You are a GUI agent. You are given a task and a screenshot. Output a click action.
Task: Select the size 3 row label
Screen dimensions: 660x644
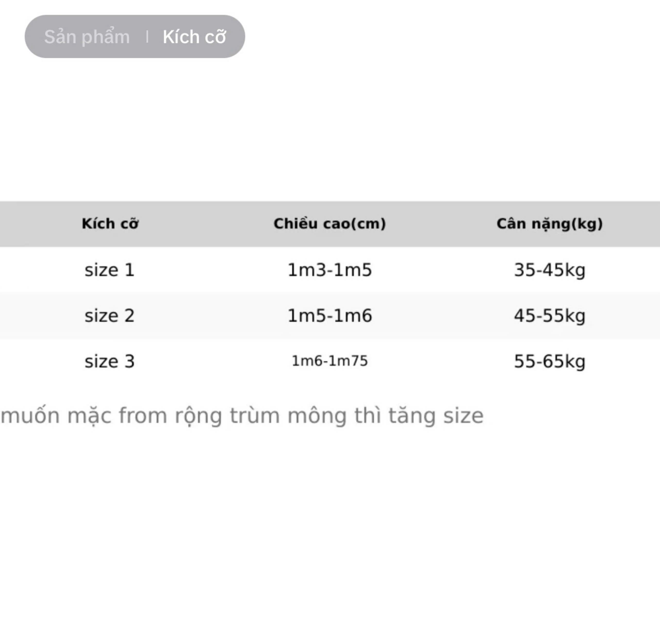pos(110,361)
